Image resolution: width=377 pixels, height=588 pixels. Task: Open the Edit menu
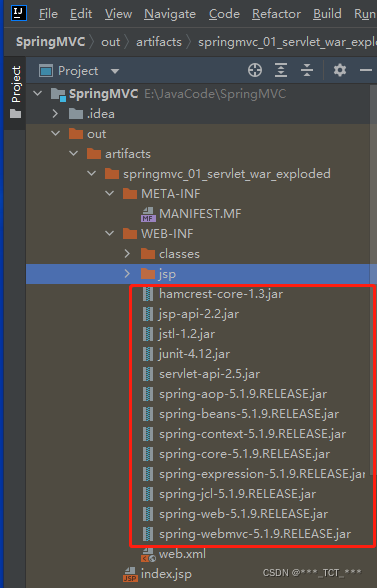tap(81, 14)
